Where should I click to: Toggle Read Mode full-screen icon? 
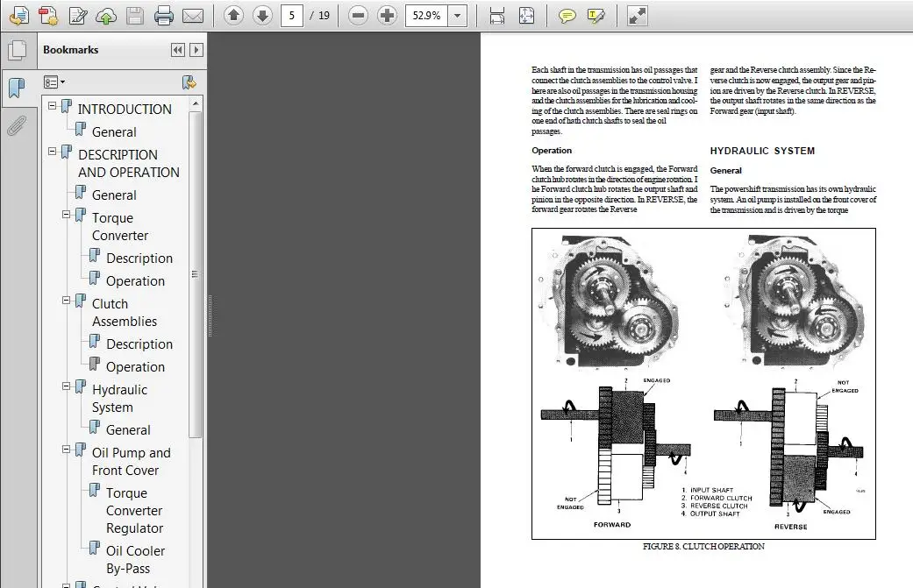(x=637, y=16)
